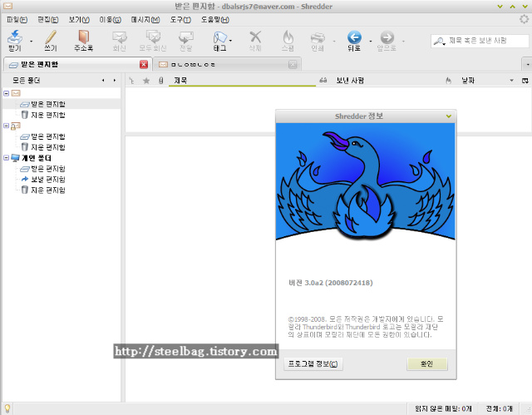Collapse the 개인 폴더 tree node

coord(6,158)
